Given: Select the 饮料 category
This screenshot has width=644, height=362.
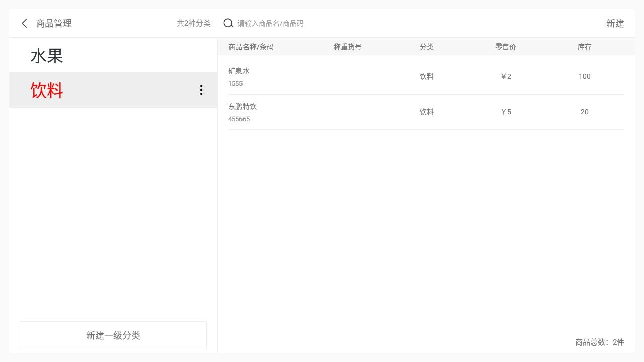Looking at the screenshot, I should coord(47,90).
